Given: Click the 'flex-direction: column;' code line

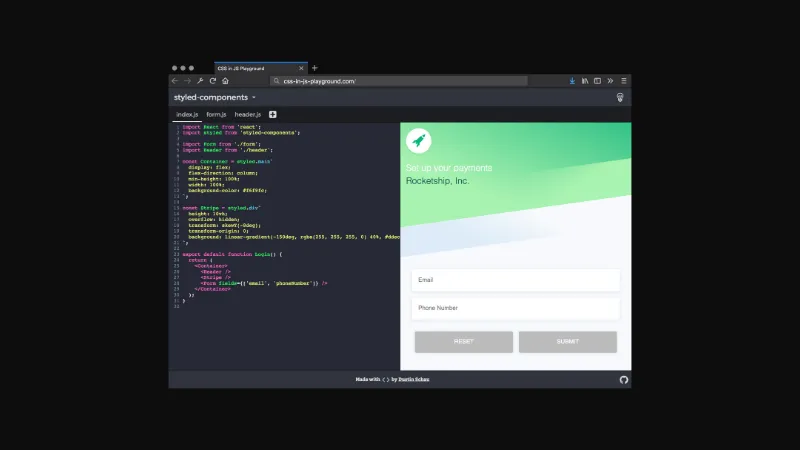Looking at the screenshot, I should pyautogui.click(x=223, y=173).
